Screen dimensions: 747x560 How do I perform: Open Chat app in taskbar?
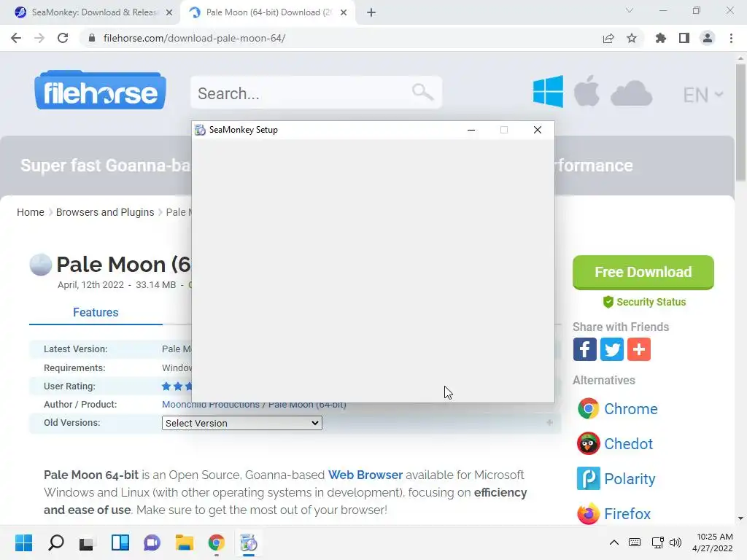pos(152,542)
